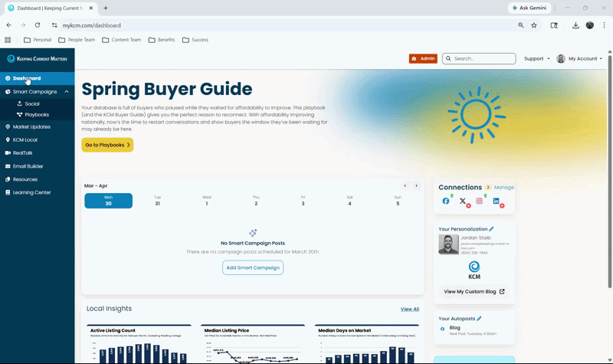
Task: Bookmark this page with star icon
Action: 534,25
